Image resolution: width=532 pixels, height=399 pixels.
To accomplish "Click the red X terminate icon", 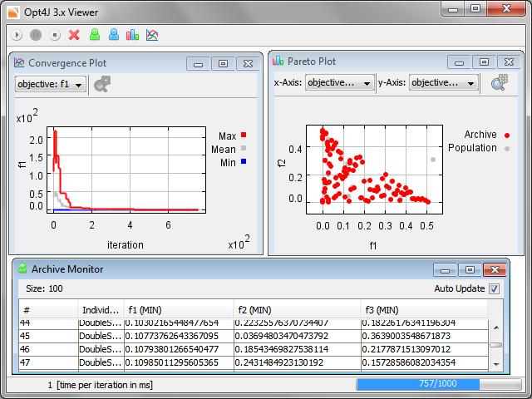I will pos(74,35).
